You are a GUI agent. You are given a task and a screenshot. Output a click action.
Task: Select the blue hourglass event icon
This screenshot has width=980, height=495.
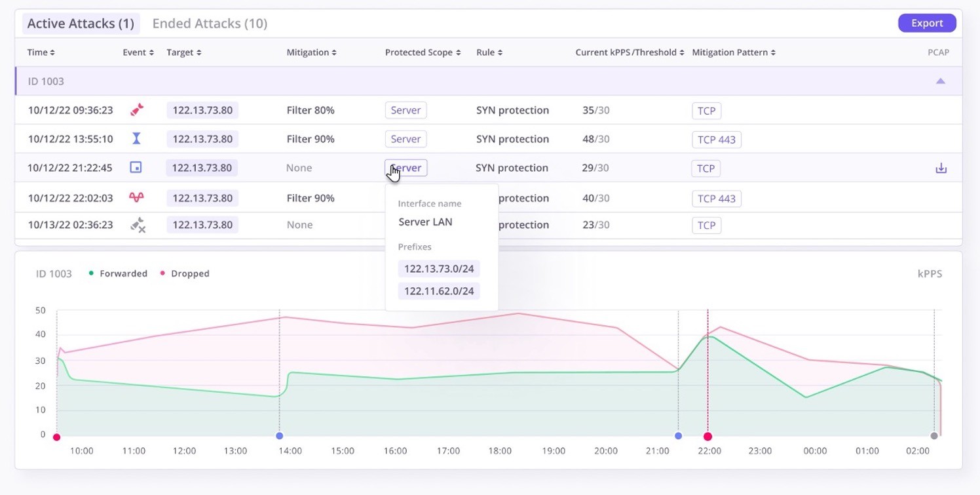pyautogui.click(x=137, y=138)
